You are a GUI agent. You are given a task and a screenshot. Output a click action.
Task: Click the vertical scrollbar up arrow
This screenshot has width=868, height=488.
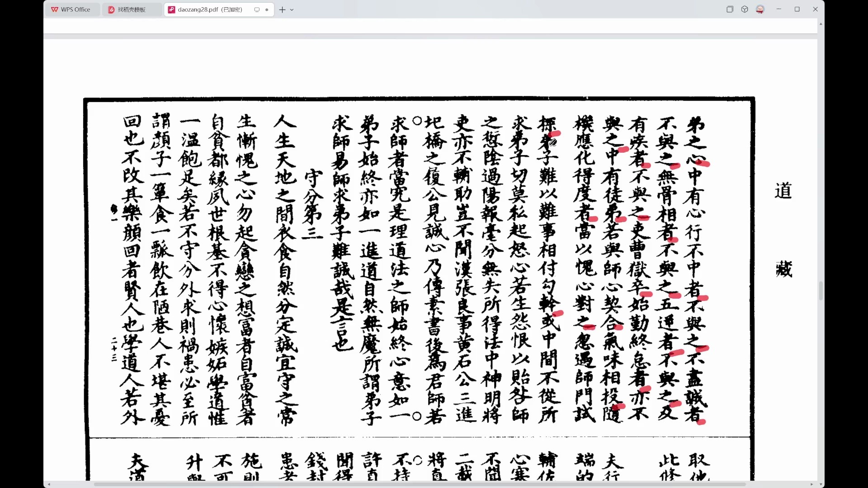pyautogui.click(x=821, y=23)
